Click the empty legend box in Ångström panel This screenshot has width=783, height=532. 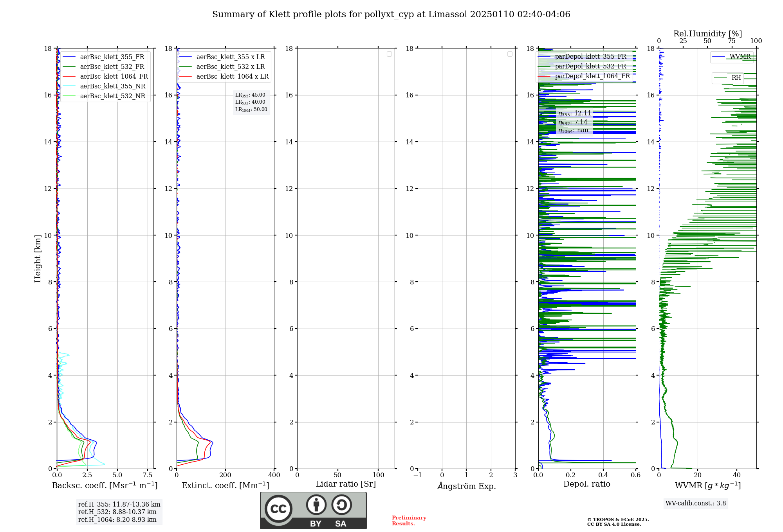pyautogui.click(x=510, y=54)
